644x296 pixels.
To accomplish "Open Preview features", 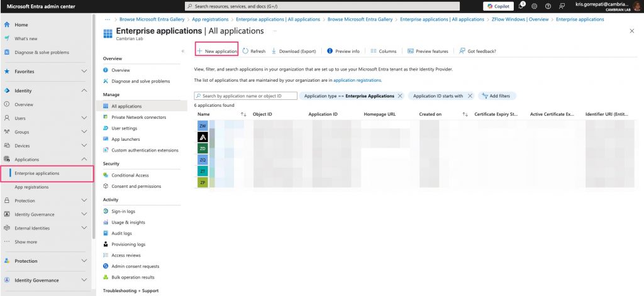I will click(x=428, y=52).
